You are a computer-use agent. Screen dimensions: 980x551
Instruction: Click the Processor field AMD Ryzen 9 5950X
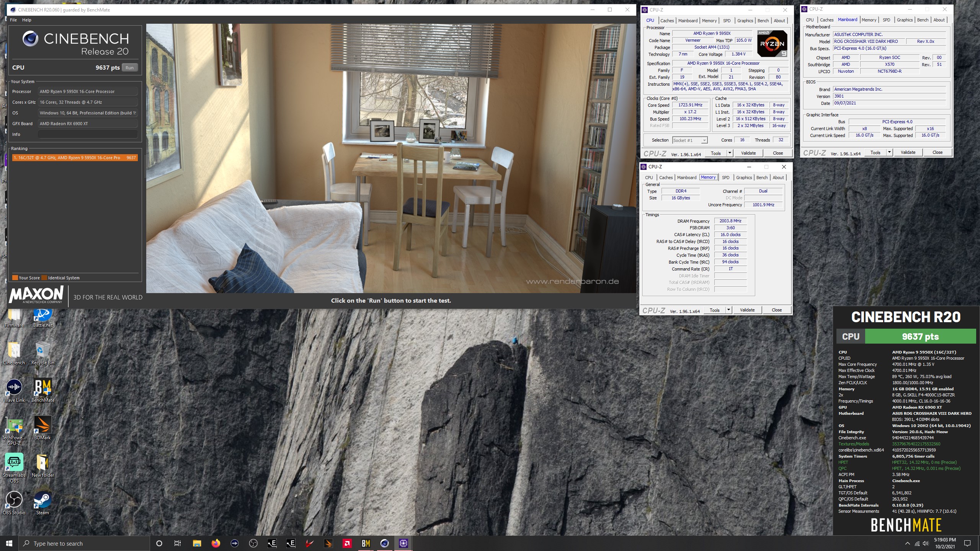tap(88, 91)
